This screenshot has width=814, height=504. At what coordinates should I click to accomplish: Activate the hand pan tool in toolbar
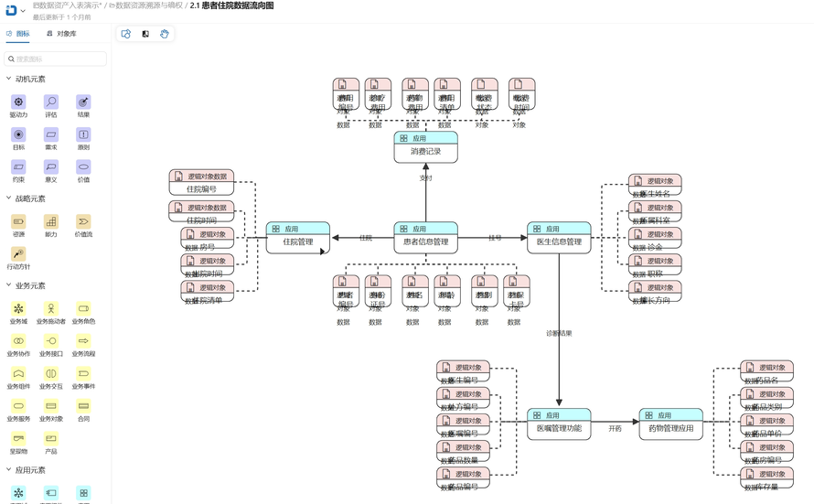pyautogui.click(x=165, y=34)
